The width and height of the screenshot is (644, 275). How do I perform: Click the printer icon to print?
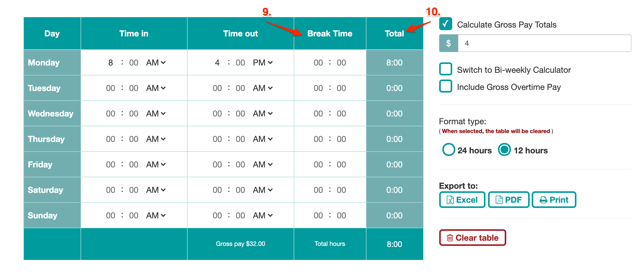544,200
